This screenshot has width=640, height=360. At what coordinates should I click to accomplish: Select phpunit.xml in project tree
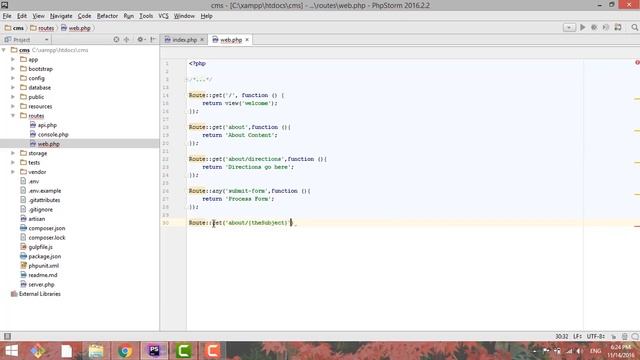(x=40, y=266)
